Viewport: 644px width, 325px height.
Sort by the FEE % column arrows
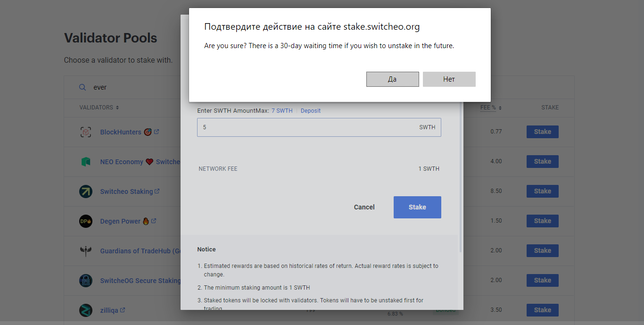[500, 108]
